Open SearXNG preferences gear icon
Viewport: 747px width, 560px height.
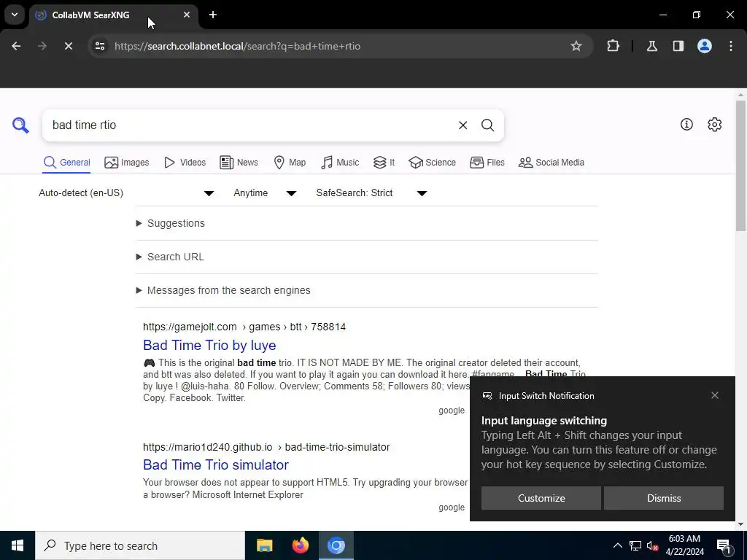click(x=715, y=124)
